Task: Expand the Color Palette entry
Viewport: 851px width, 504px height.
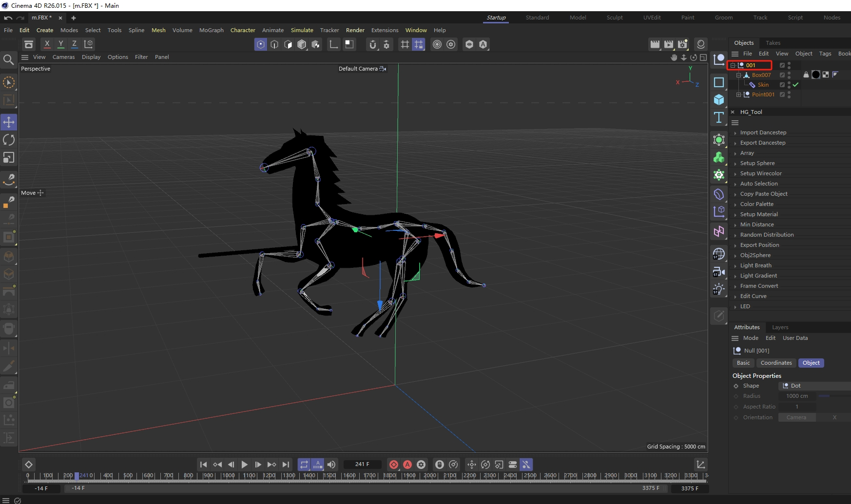Action: (735, 205)
